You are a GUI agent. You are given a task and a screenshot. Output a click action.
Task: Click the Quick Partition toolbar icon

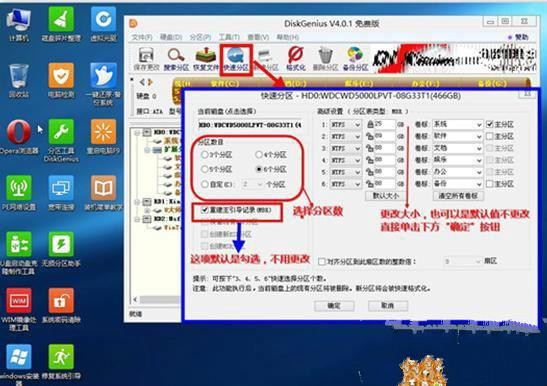pyautogui.click(x=236, y=59)
